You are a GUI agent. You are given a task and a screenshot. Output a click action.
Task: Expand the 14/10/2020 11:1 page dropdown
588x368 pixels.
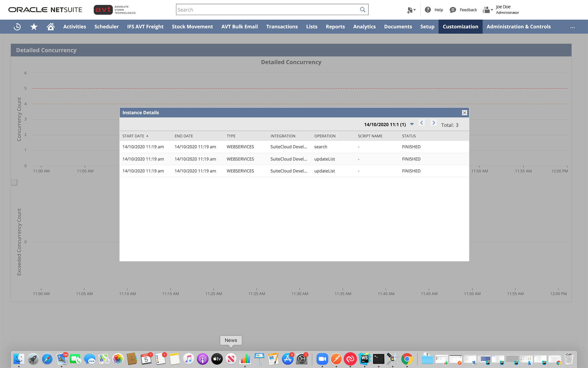click(412, 124)
